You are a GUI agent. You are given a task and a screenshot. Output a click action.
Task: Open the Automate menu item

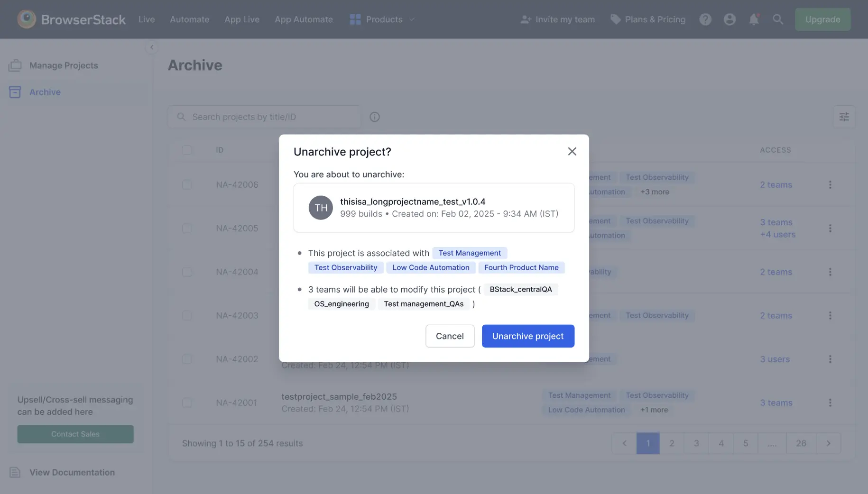(190, 19)
